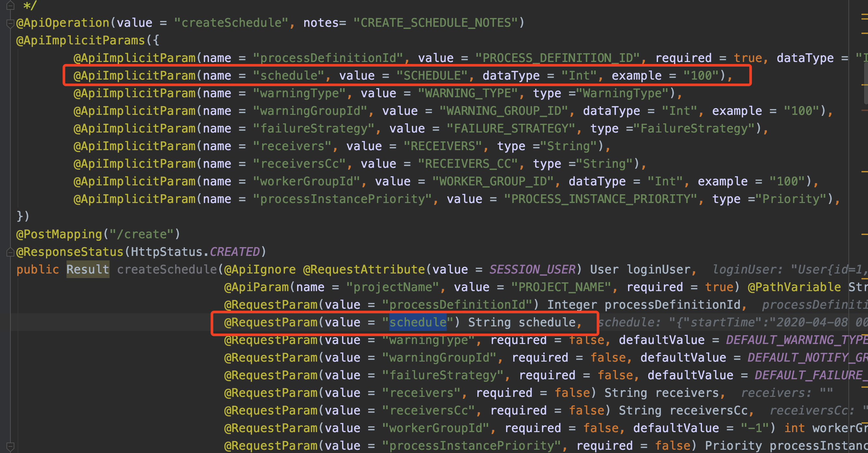Viewport: 868px width, 453px height.
Task: Click the "projectName" string in @ApiParam
Action: coord(393,287)
